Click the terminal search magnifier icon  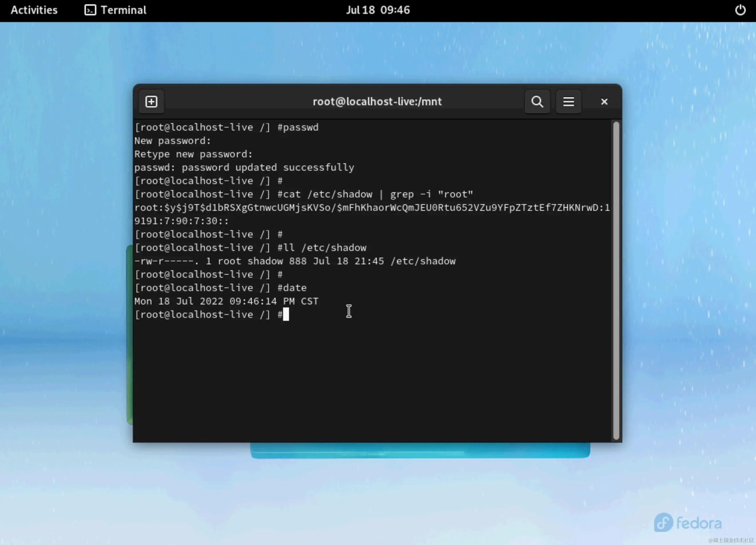pyautogui.click(x=537, y=102)
